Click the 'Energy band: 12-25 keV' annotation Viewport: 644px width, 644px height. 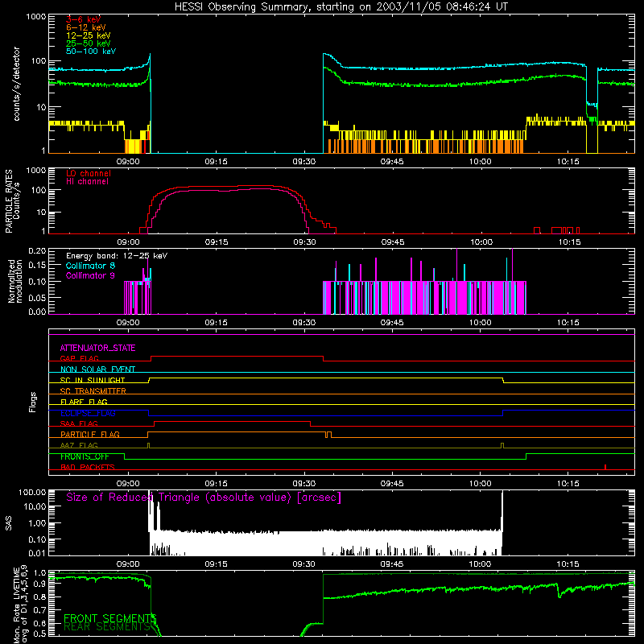(x=117, y=256)
